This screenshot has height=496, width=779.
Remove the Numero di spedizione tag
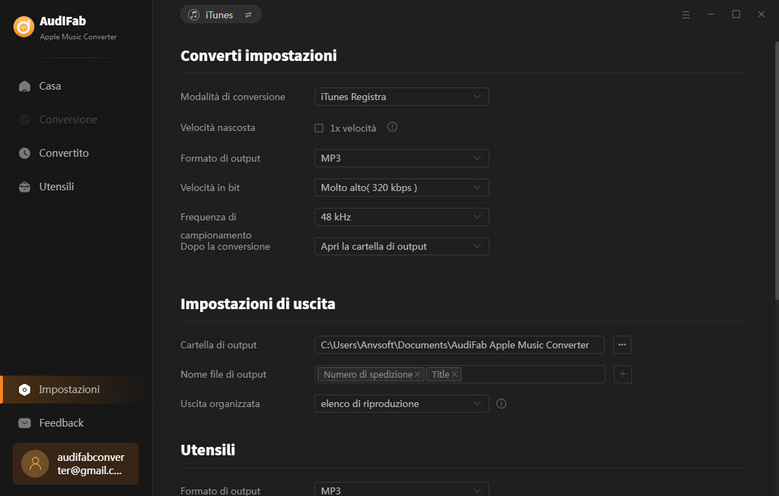(x=417, y=374)
